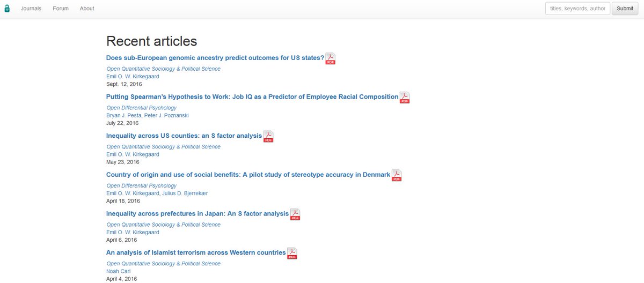Open PDF for sub-European genomic ancestry article
This screenshot has height=283, width=644.
tap(331, 58)
